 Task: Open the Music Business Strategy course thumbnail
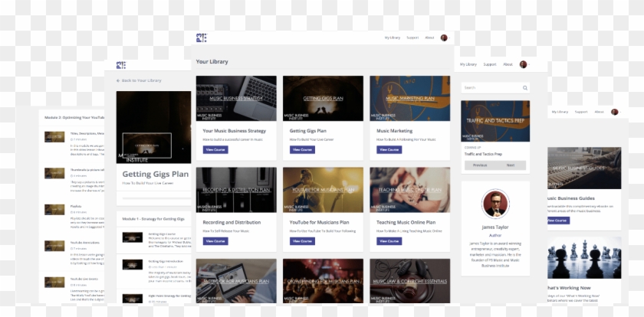236,99
